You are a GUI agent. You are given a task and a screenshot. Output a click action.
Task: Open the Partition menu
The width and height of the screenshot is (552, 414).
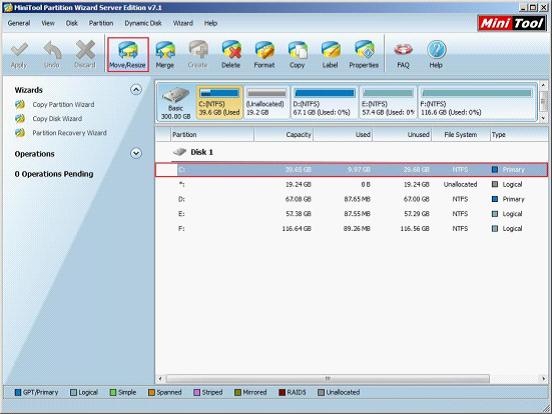coord(101,23)
